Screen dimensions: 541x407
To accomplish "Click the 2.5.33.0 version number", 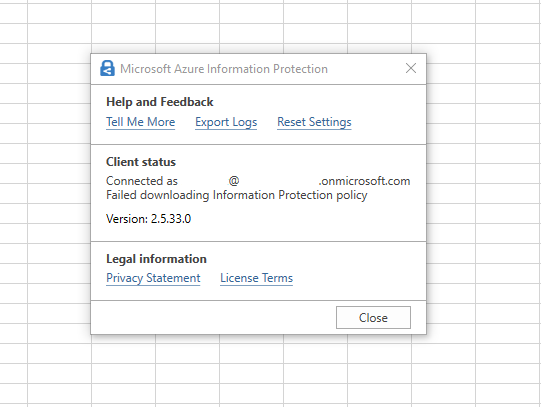I will [171, 219].
